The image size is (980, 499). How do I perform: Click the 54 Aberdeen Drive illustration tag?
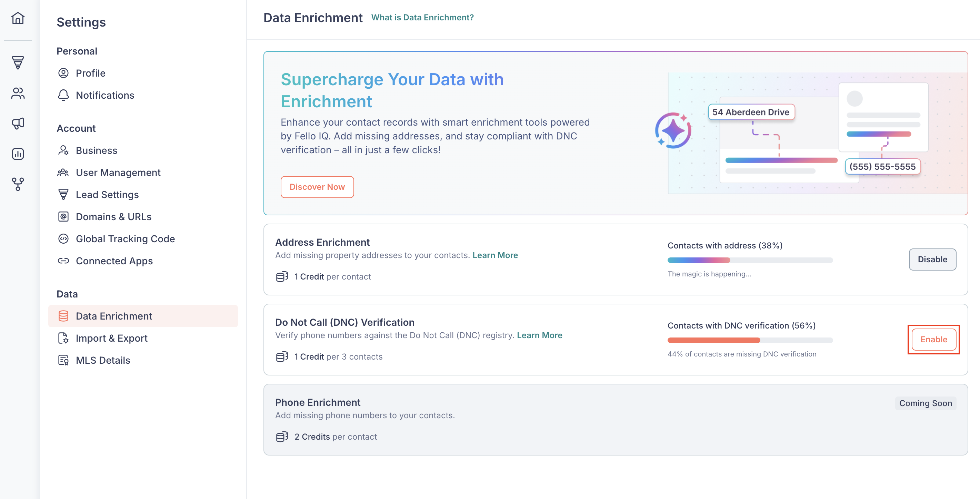click(x=751, y=112)
